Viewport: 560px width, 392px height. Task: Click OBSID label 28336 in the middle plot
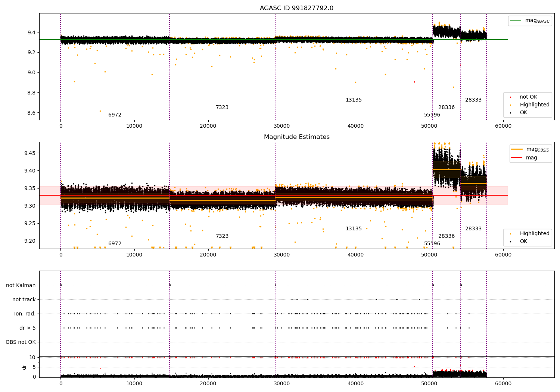[447, 236]
